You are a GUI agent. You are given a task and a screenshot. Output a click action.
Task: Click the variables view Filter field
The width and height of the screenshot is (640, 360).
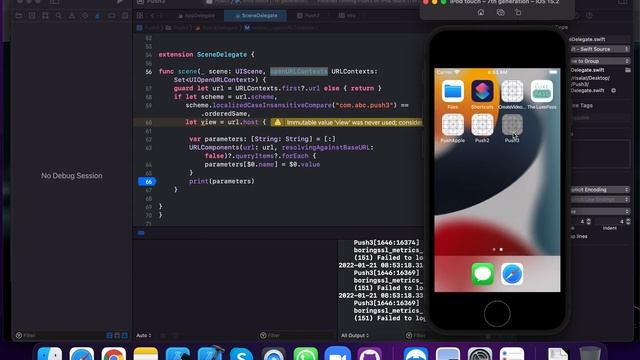point(298,336)
